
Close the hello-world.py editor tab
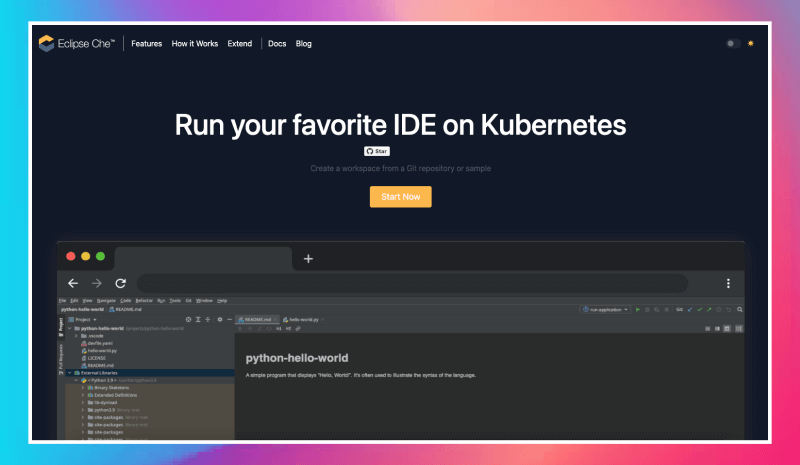click(322, 320)
